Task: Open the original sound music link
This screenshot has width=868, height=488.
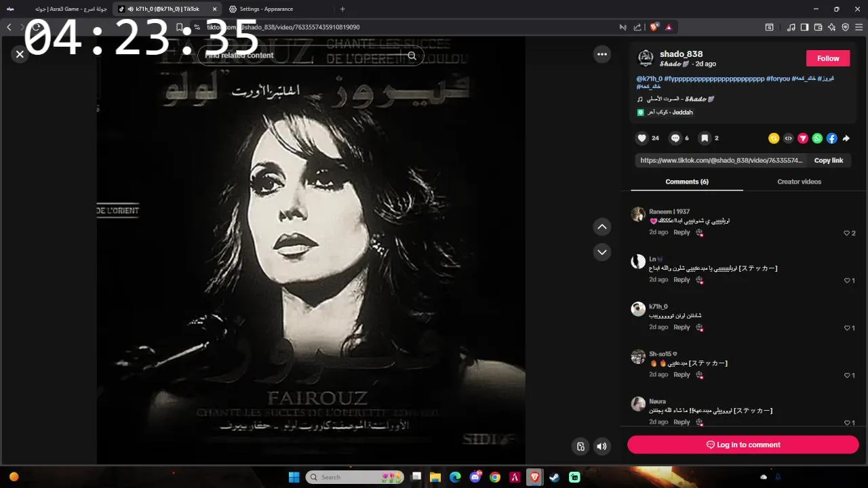Action: 675,99
